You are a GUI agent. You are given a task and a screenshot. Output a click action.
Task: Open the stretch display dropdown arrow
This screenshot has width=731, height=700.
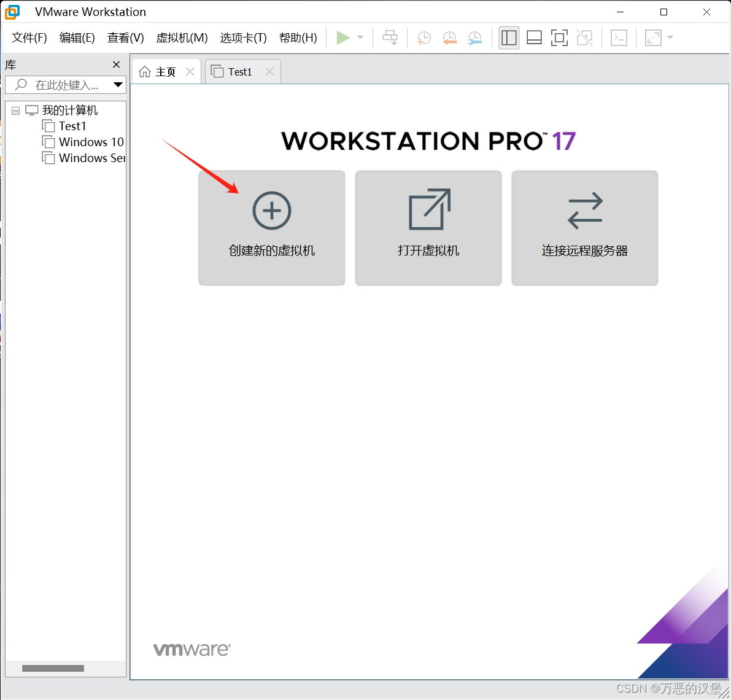[x=670, y=37]
